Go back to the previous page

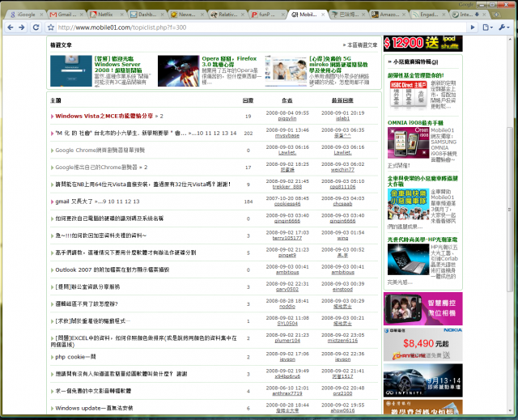click(x=11, y=28)
